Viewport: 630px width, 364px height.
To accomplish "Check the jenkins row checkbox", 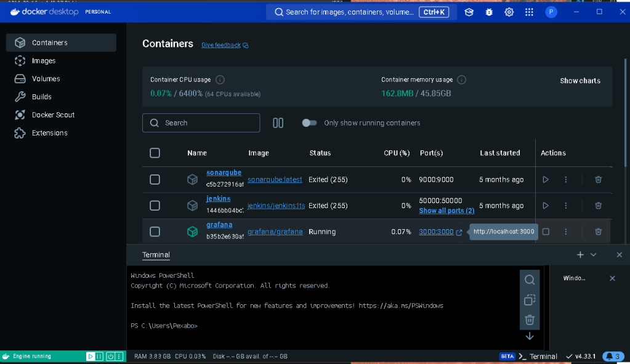I will click(x=155, y=206).
